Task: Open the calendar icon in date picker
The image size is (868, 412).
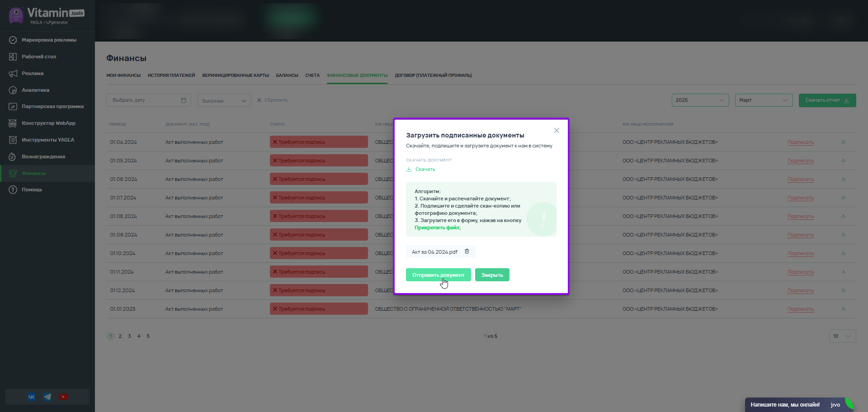Action: coord(184,100)
